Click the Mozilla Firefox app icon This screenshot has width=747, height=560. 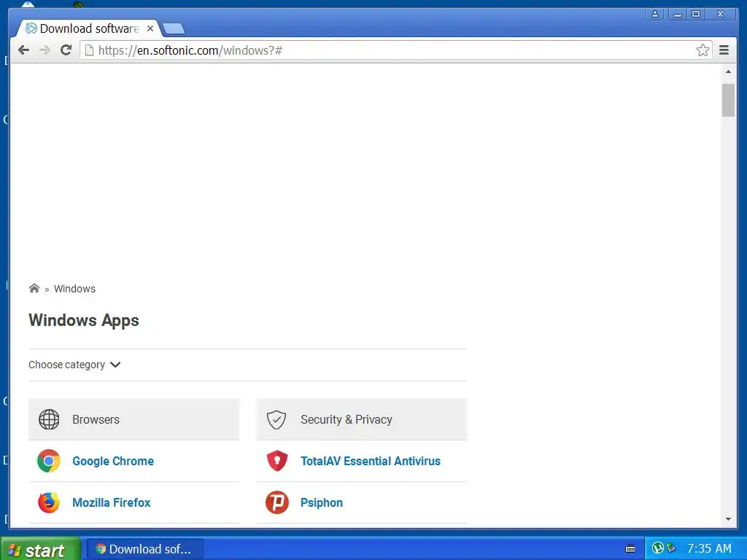49,502
